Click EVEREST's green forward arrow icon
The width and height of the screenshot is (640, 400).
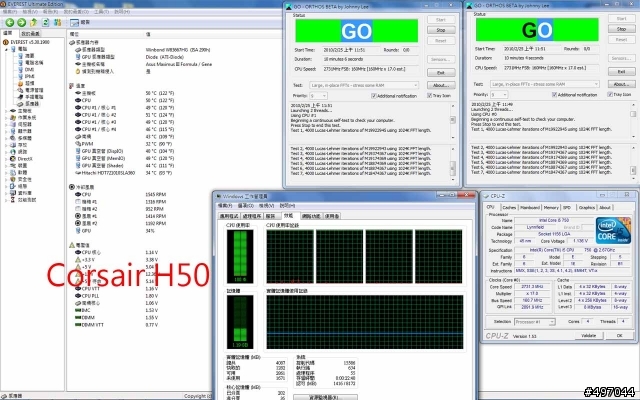(x=22, y=22)
